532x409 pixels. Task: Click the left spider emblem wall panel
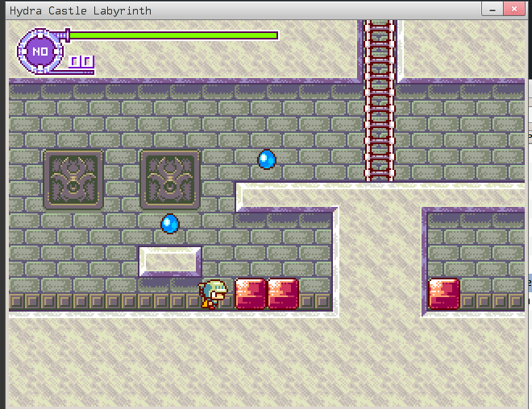pos(73,180)
